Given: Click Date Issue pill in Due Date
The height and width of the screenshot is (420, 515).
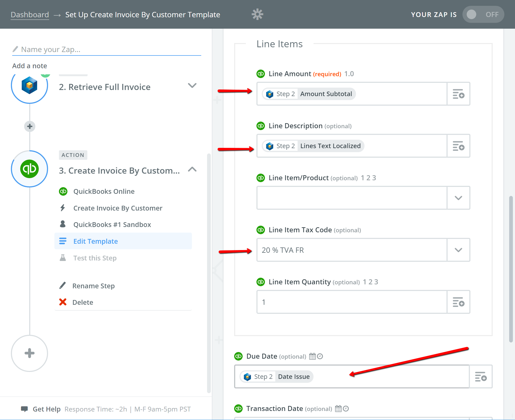Looking at the screenshot, I should click(276, 376).
